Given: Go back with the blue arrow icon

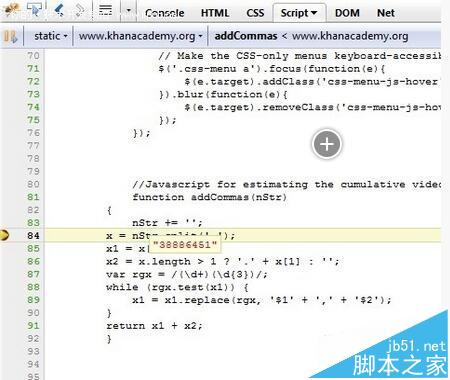Looking at the screenshot, I should pyautogui.click(x=59, y=9).
